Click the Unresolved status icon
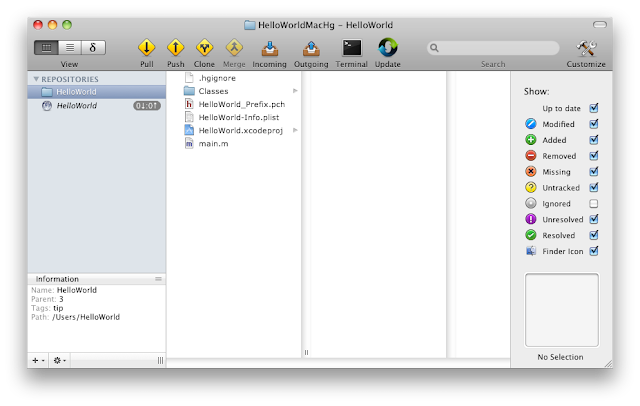 (531, 219)
